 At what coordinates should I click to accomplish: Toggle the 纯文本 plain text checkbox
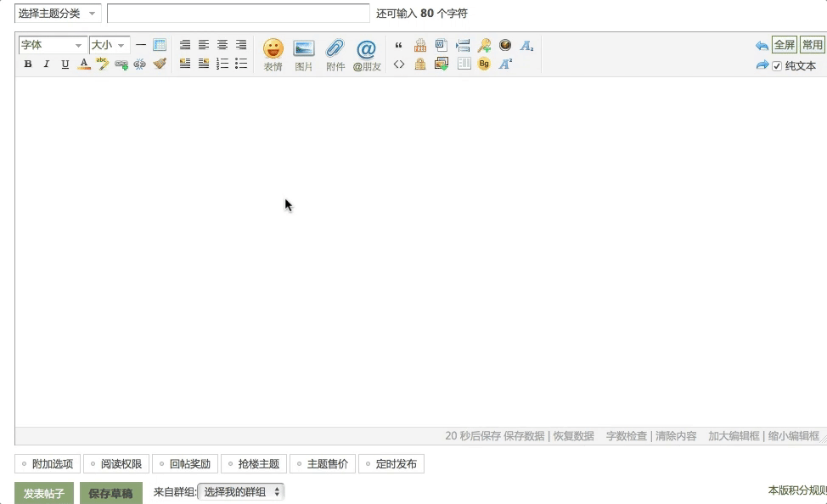click(777, 66)
